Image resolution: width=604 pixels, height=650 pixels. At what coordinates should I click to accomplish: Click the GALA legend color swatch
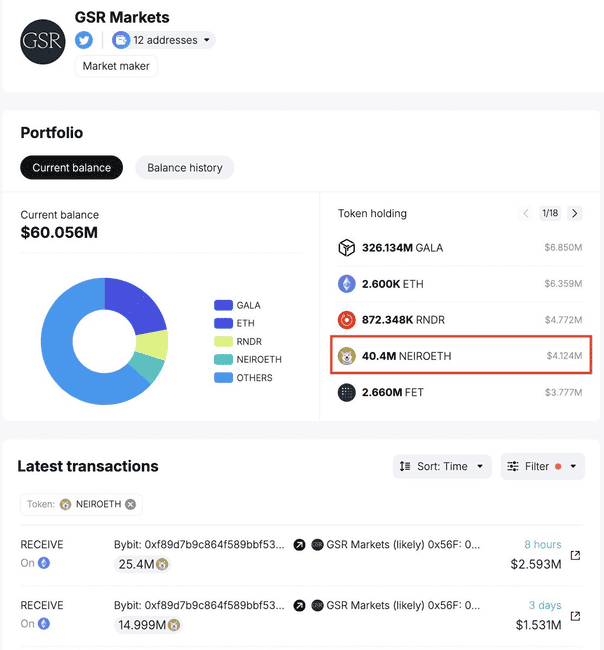click(x=222, y=305)
